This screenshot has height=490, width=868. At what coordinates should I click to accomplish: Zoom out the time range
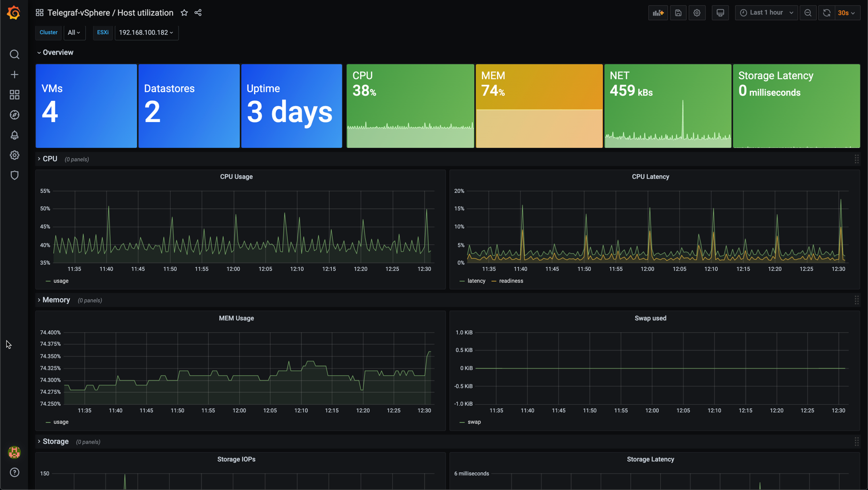pyautogui.click(x=808, y=12)
